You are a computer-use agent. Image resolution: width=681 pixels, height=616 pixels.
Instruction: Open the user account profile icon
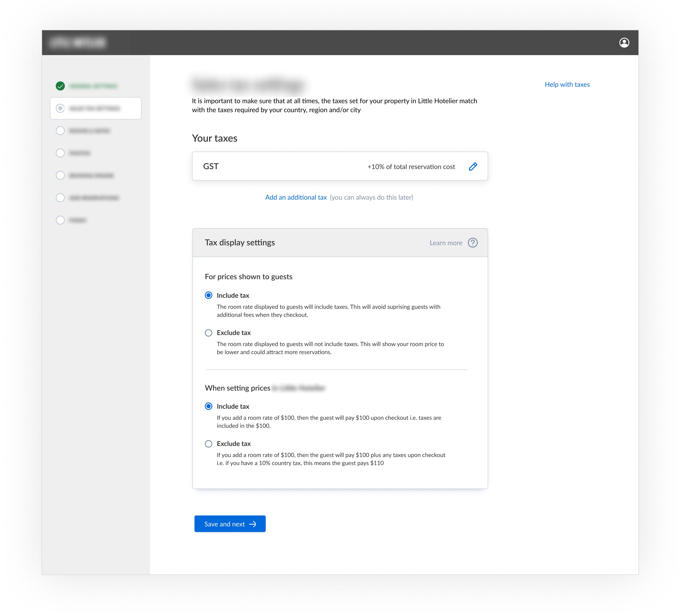click(624, 43)
